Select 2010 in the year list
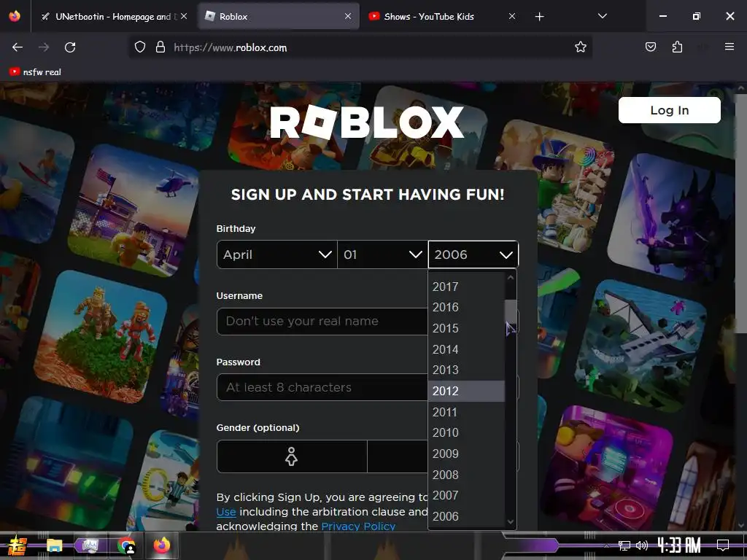This screenshot has width=747, height=560. pos(466,432)
